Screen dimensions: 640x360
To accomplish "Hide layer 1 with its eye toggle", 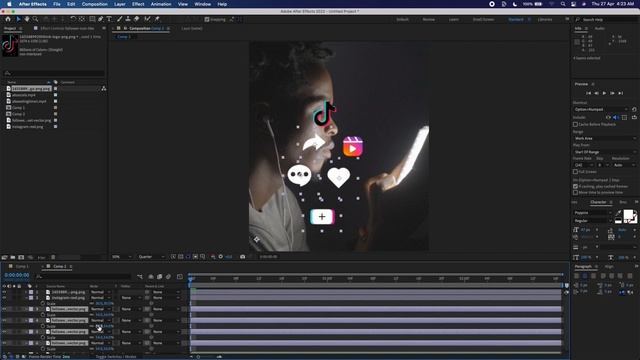I will (4, 292).
